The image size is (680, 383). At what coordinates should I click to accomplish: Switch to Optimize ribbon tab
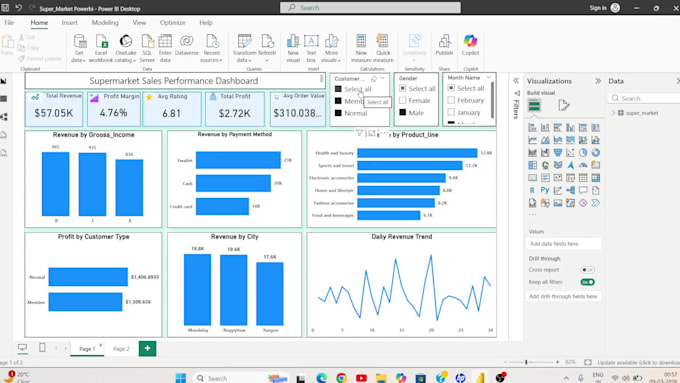[173, 23]
